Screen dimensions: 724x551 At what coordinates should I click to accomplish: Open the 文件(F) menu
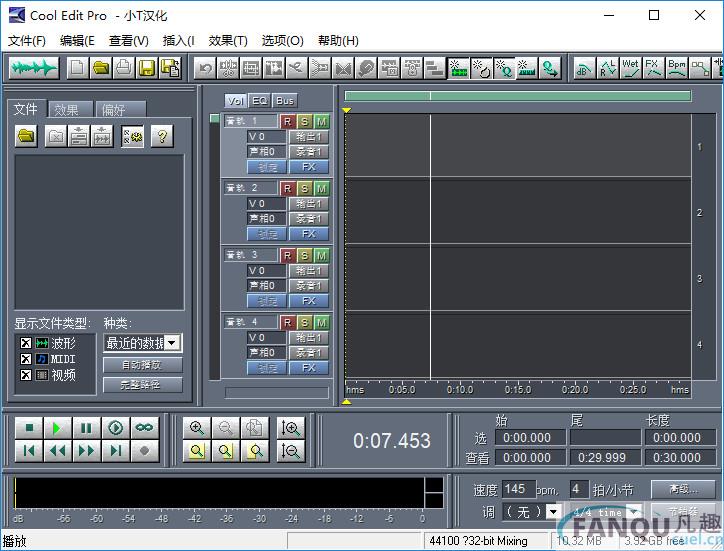click(x=27, y=41)
